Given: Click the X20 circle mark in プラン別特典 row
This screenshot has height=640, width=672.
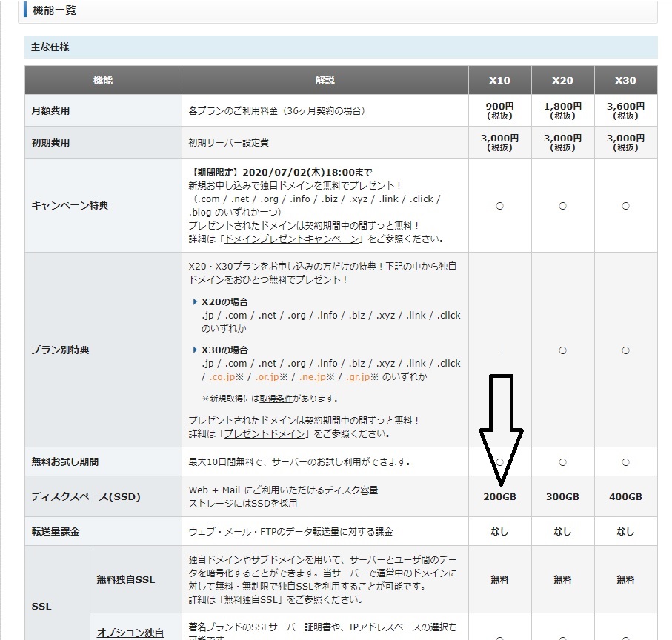Looking at the screenshot, I should pos(562,350).
